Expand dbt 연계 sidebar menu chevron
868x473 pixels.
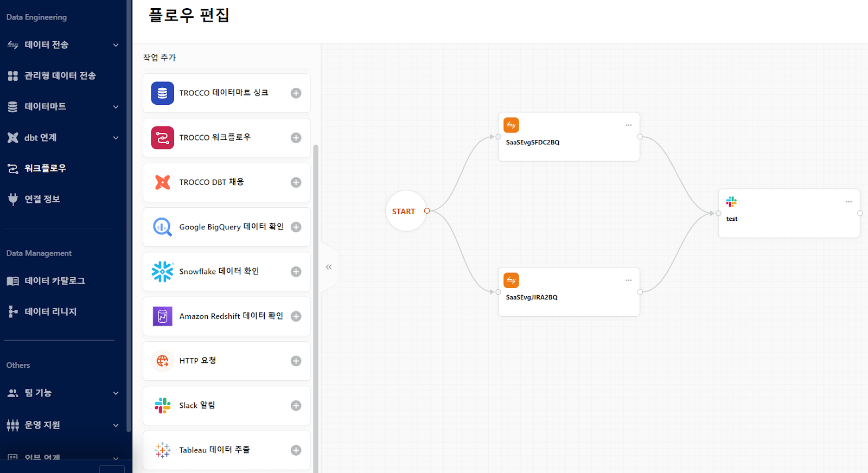click(x=116, y=138)
